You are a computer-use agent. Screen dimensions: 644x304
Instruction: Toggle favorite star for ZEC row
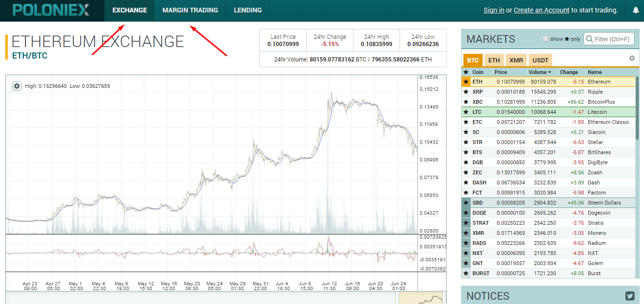pos(466,172)
